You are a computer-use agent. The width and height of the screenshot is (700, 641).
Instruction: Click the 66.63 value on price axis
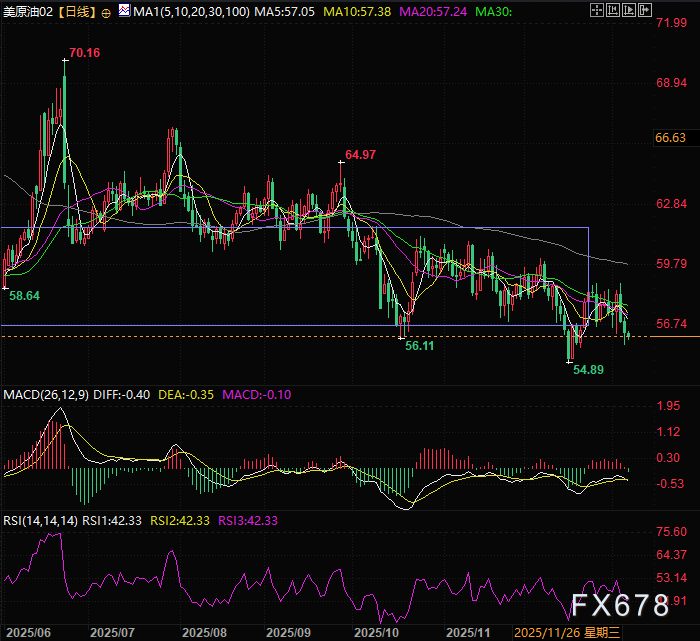click(669, 137)
